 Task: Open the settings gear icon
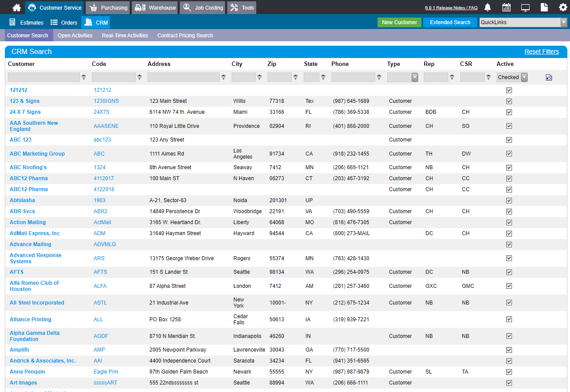pos(563,7)
